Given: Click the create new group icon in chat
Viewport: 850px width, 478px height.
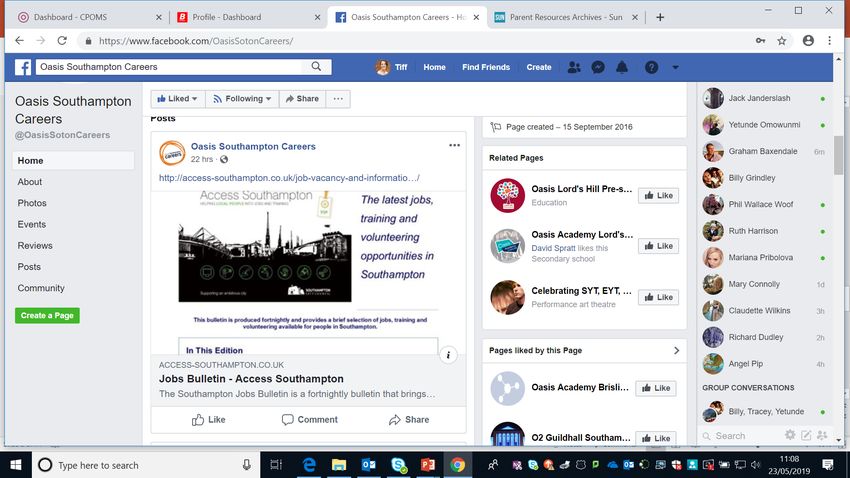Looking at the screenshot, I should 822,435.
